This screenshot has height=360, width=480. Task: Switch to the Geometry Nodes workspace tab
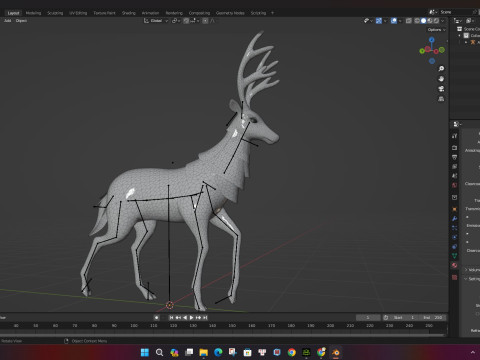(x=230, y=13)
